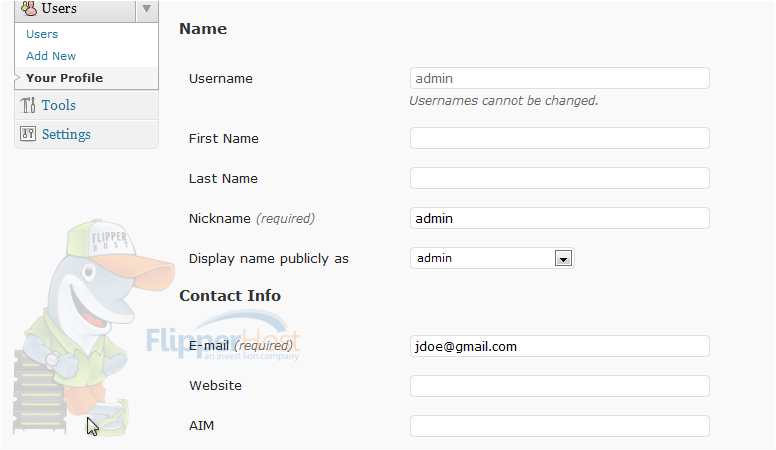
Task: Click the FlipperHost dolphin mascot image
Action: tap(94, 328)
